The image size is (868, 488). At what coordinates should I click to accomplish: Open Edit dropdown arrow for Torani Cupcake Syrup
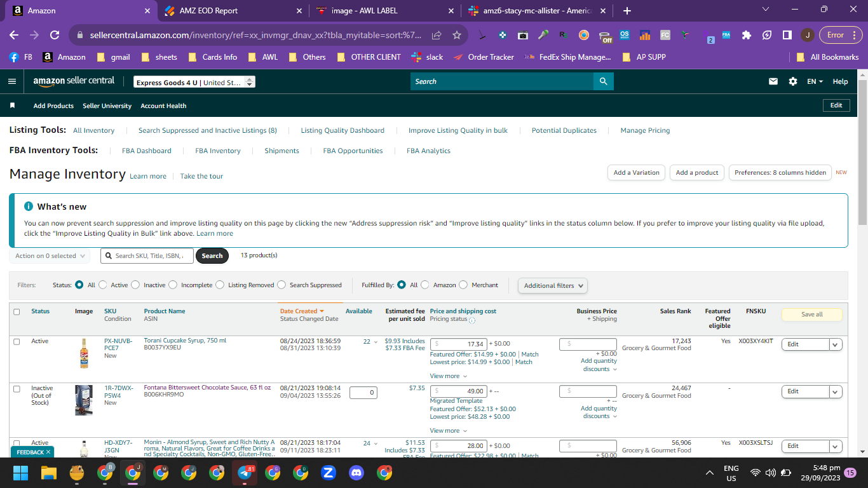tap(836, 344)
